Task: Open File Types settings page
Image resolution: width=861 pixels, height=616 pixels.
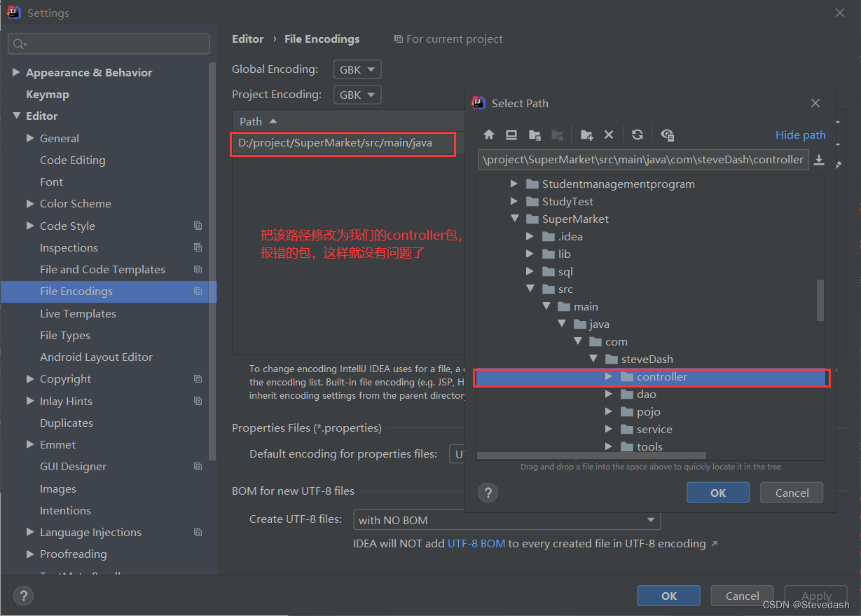Action: (x=65, y=335)
